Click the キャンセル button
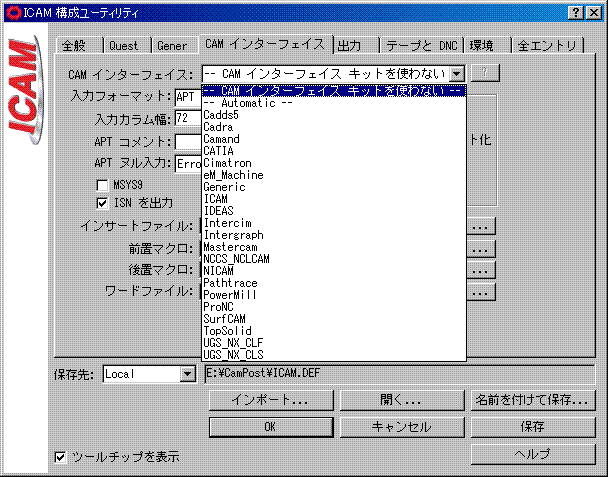The image size is (608, 477). 402,427
